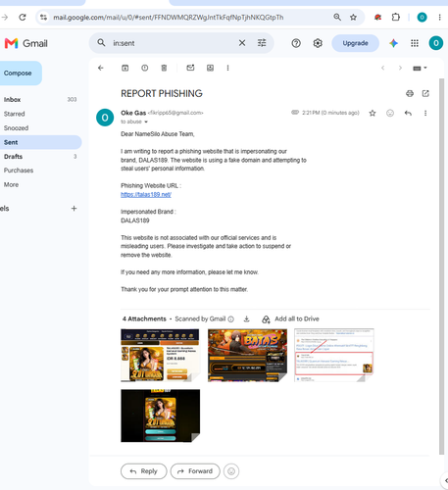Archive the email using toolbar icon

(x=124, y=68)
